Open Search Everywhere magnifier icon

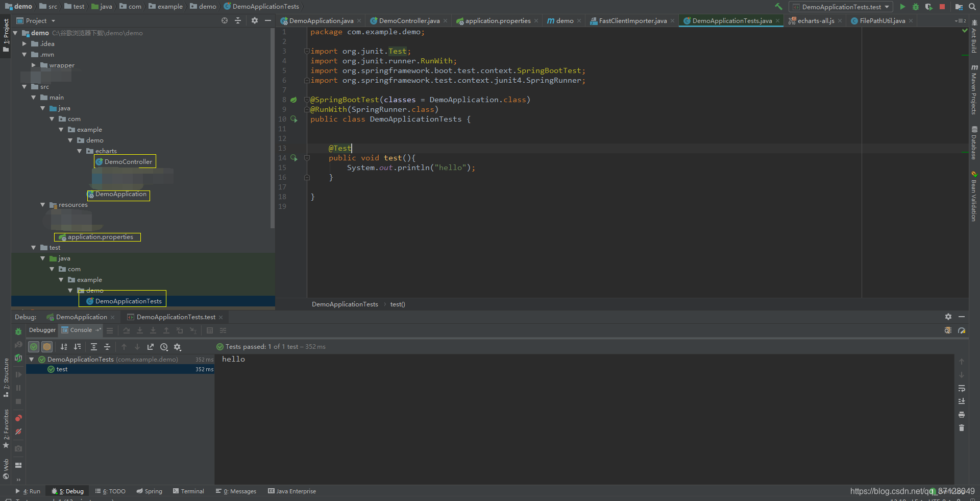pos(972,7)
